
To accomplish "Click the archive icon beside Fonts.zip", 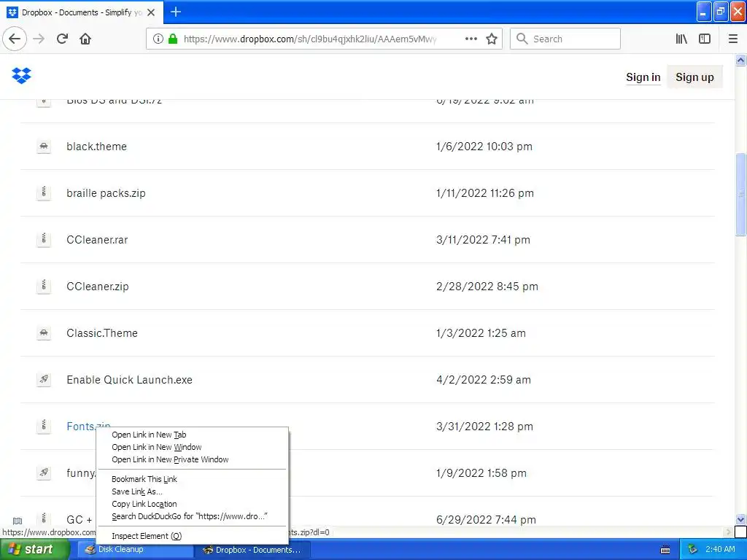I will click(x=44, y=426).
